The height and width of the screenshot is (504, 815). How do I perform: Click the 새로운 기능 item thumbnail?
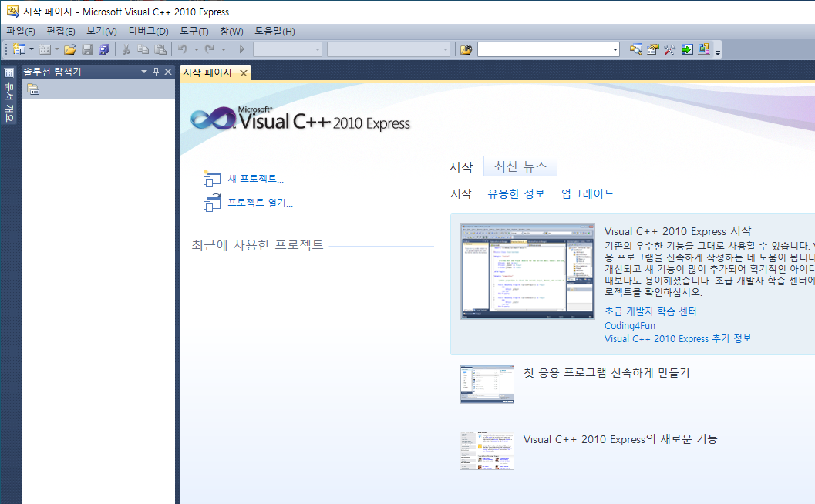click(487, 451)
